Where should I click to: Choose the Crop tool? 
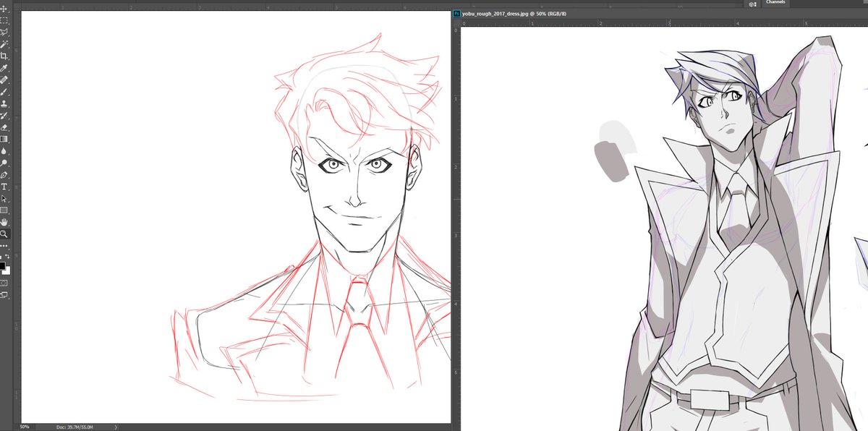[6, 56]
